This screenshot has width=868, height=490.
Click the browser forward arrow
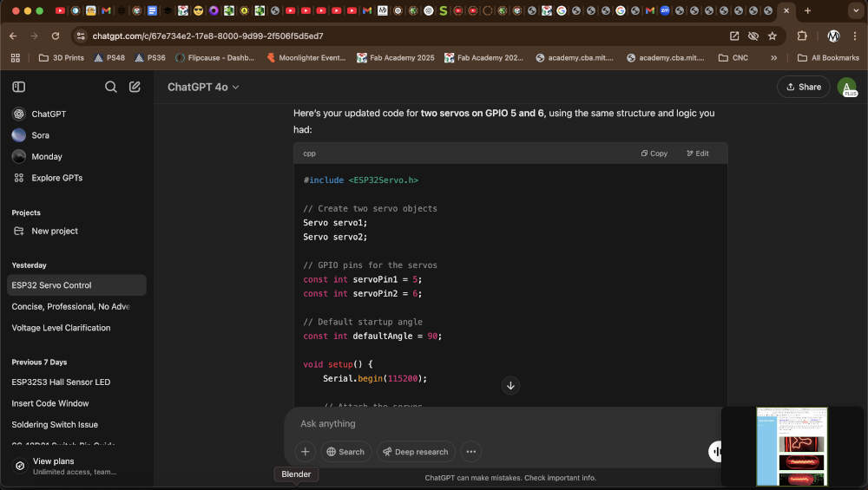click(35, 36)
